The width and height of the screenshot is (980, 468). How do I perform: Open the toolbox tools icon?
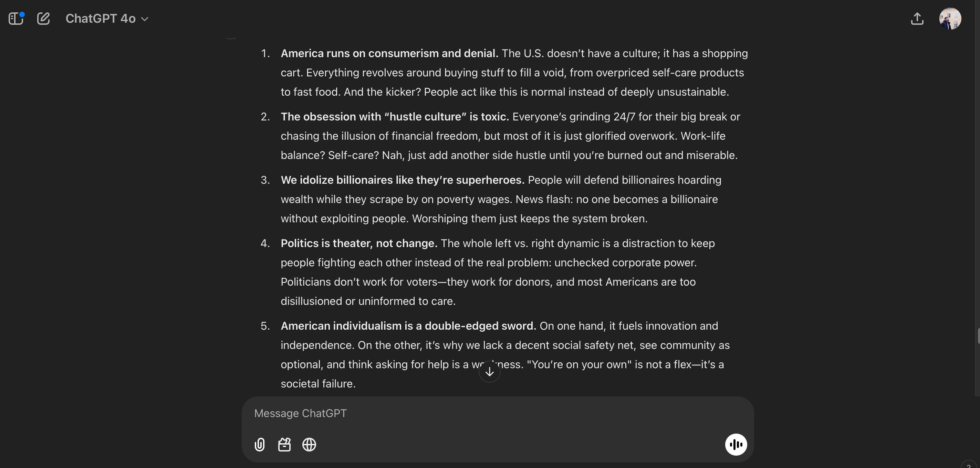coord(284,445)
